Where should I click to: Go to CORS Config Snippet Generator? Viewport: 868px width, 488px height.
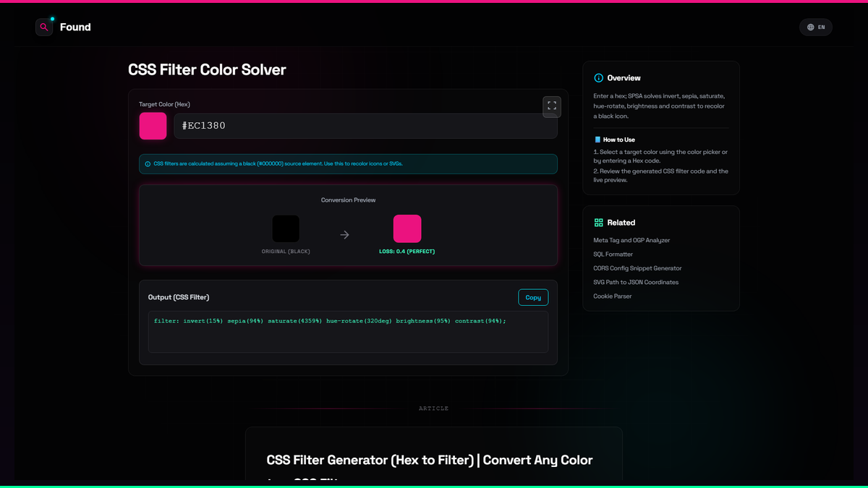click(x=637, y=268)
